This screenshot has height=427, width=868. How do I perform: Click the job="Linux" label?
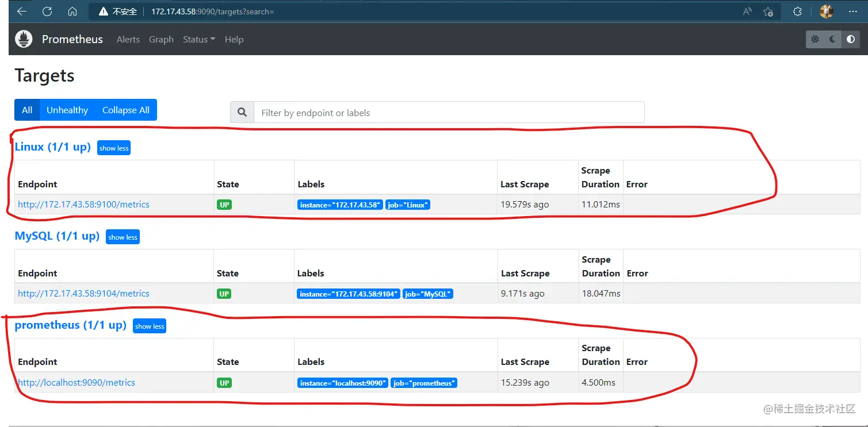pyautogui.click(x=408, y=205)
